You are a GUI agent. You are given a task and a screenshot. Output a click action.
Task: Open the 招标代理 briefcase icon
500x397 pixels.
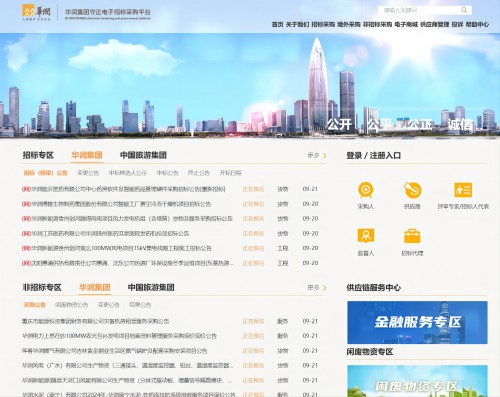tap(412, 236)
